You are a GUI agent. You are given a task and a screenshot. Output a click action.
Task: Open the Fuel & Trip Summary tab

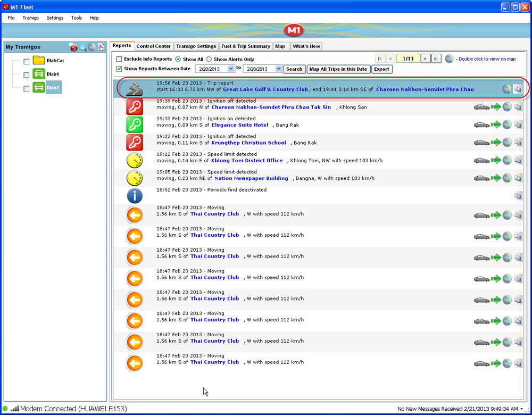coord(246,46)
